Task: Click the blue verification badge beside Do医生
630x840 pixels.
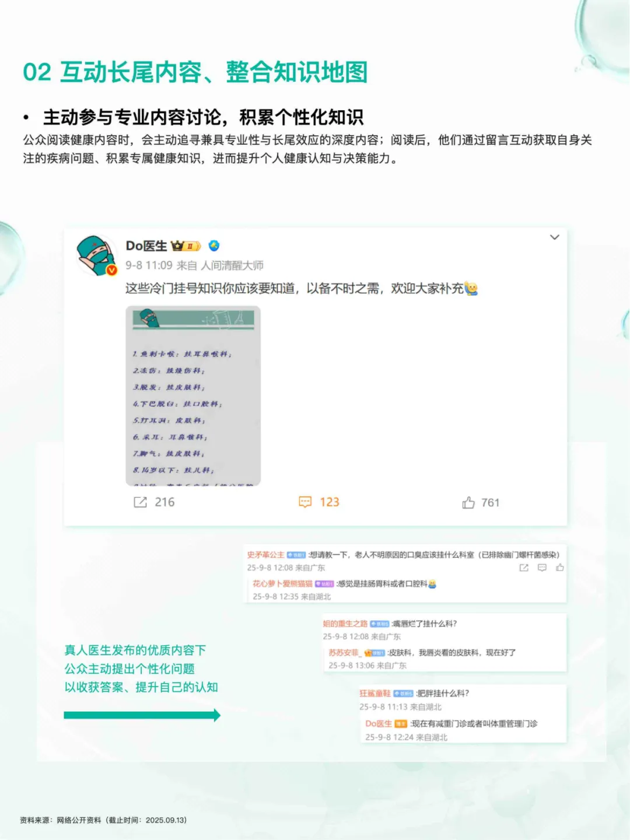Action: [214, 246]
